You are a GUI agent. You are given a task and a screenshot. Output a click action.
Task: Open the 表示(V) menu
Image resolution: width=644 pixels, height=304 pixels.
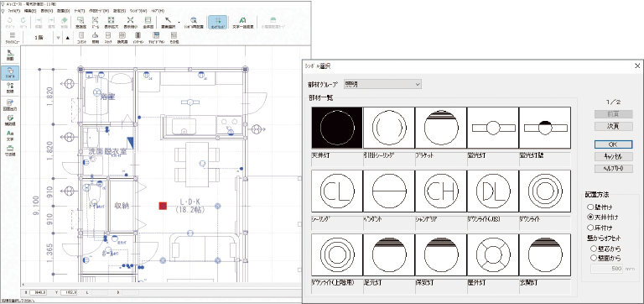pos(46,10)
